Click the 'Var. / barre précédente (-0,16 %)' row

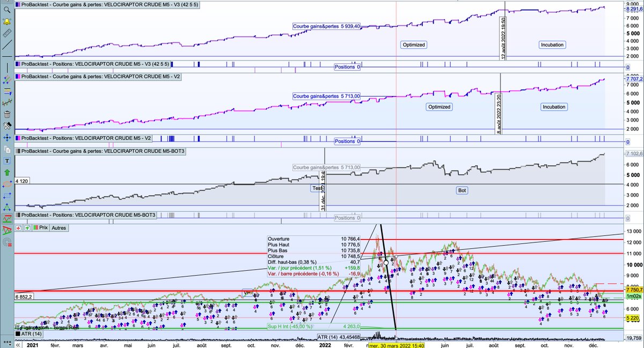coord(314,274)
